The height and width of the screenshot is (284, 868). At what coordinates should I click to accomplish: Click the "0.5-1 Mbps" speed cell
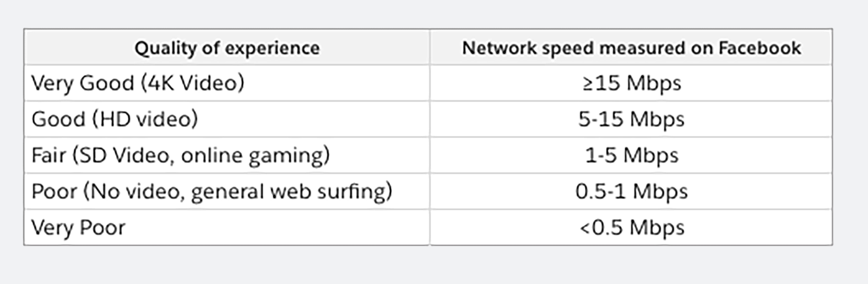(631, 191)
